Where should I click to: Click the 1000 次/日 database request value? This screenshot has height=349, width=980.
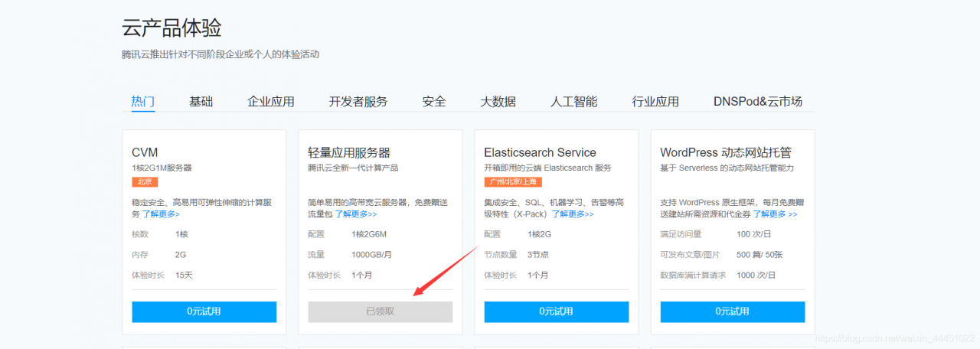point(756,275)
